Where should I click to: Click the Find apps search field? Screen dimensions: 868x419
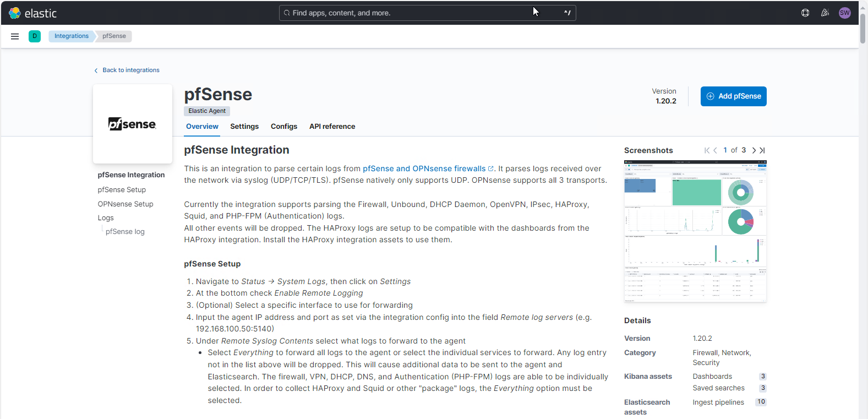tap(427, 13)
